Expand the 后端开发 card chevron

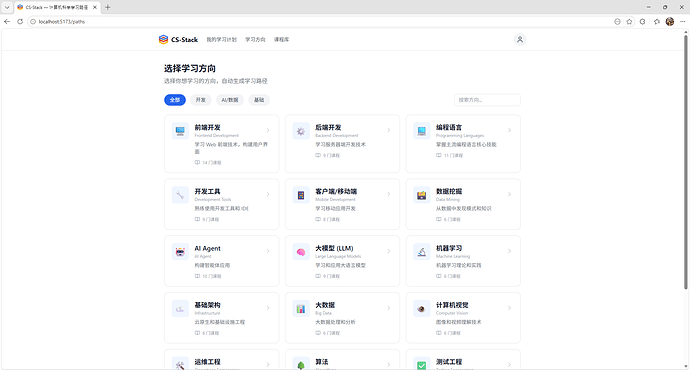coord(389,130)
